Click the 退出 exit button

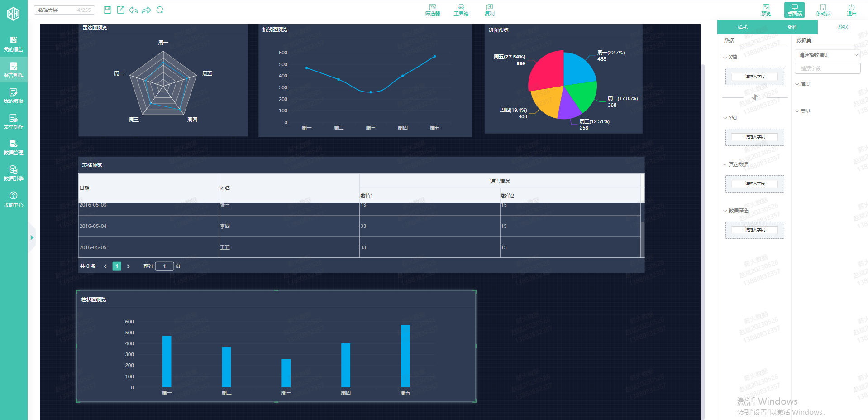(x=852, y=10)
